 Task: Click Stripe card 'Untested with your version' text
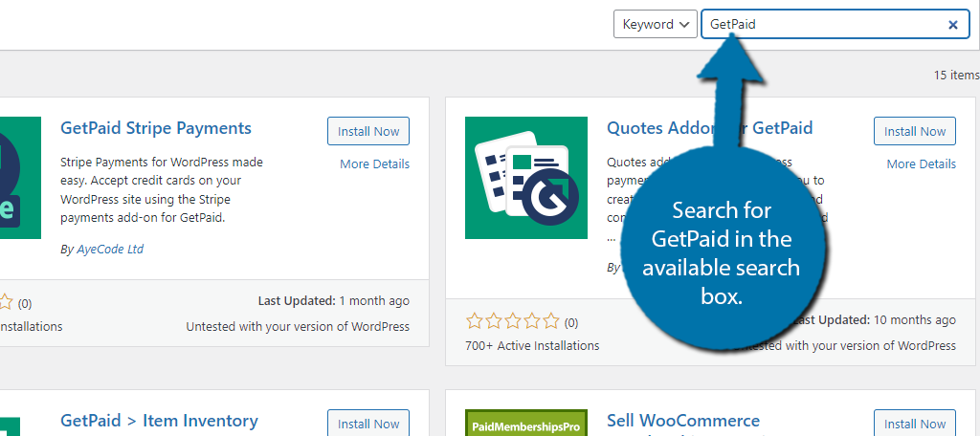click(x=298, y=326)
